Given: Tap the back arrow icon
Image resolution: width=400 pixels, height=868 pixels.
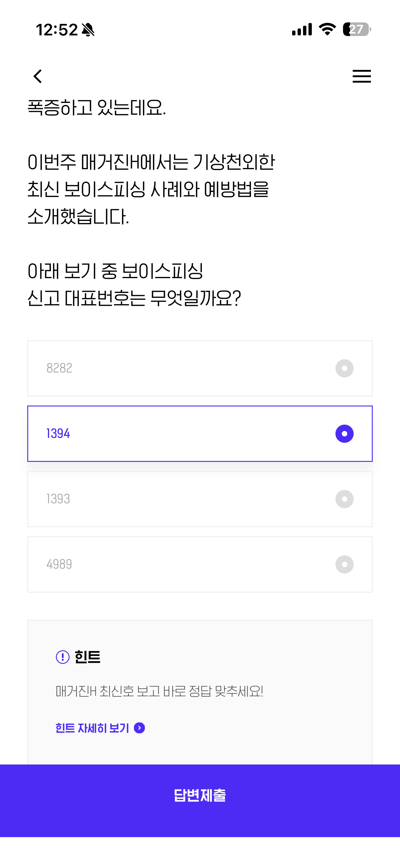Looking at the screenshot, I should (x=38, y=76).
